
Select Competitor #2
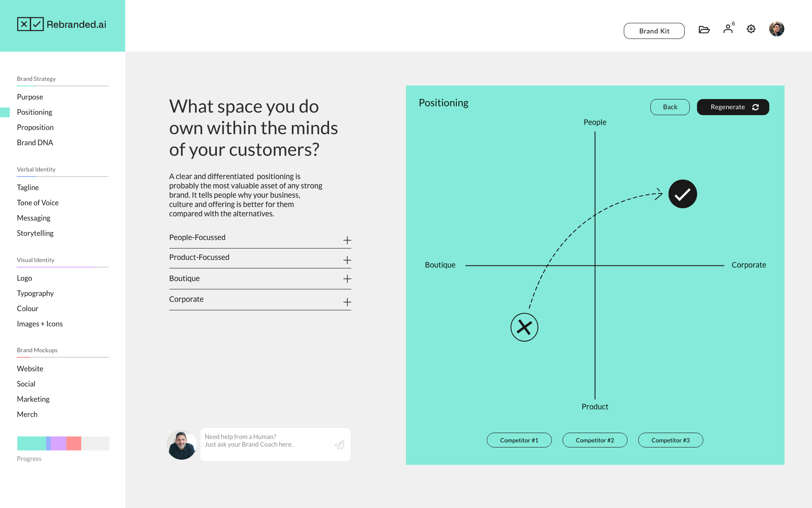point(595,440)
